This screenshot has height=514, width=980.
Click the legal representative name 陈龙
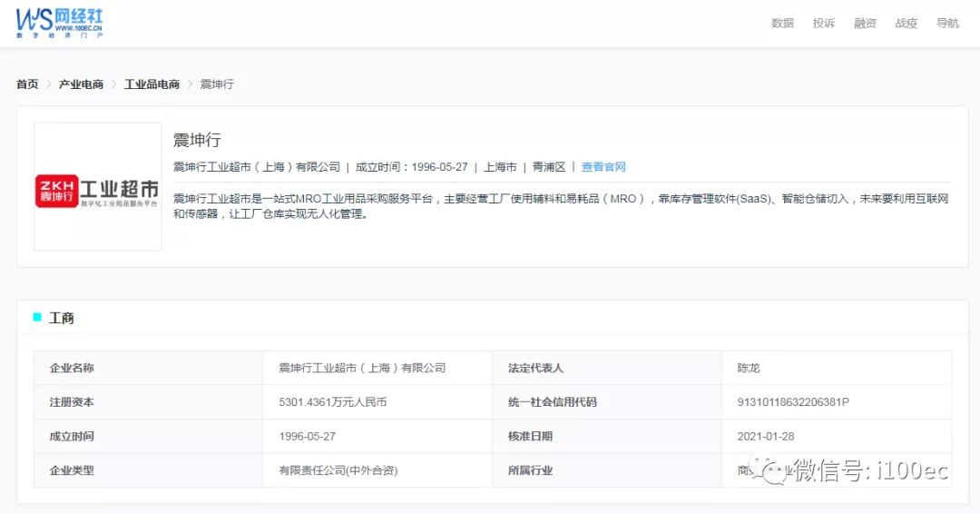point(749,368)
